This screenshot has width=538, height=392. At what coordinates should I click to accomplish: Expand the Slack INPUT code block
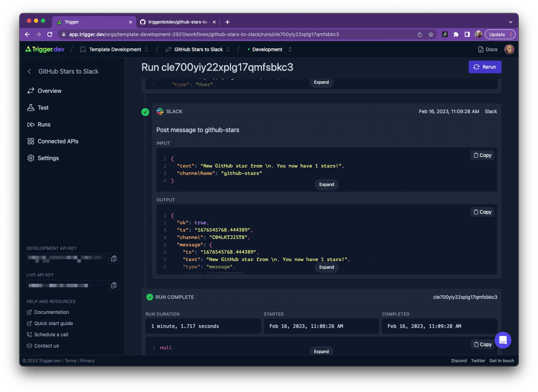click(326, 184)
